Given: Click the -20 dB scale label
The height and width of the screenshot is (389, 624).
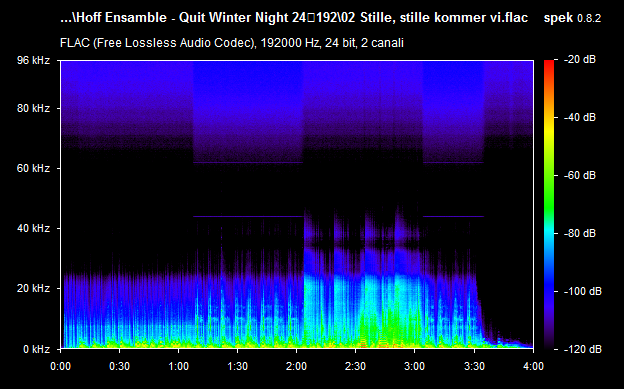Looking at the screenshot, I should click(580, 60).
